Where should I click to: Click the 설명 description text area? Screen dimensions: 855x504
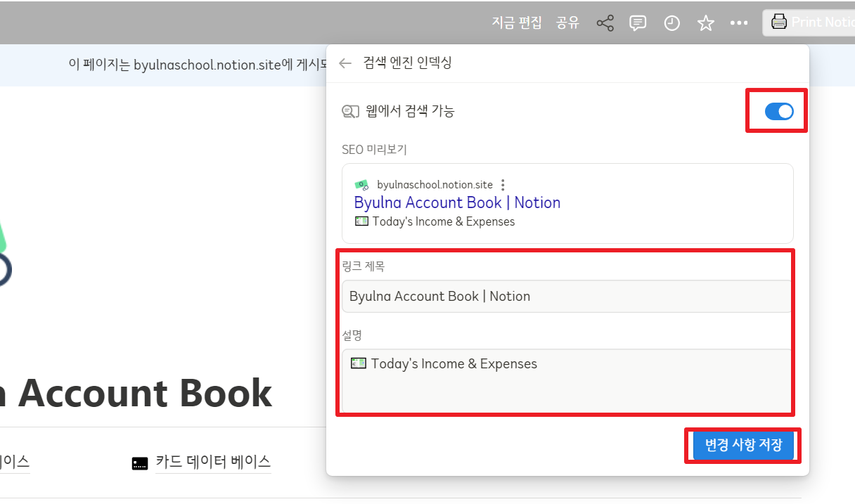567,380
